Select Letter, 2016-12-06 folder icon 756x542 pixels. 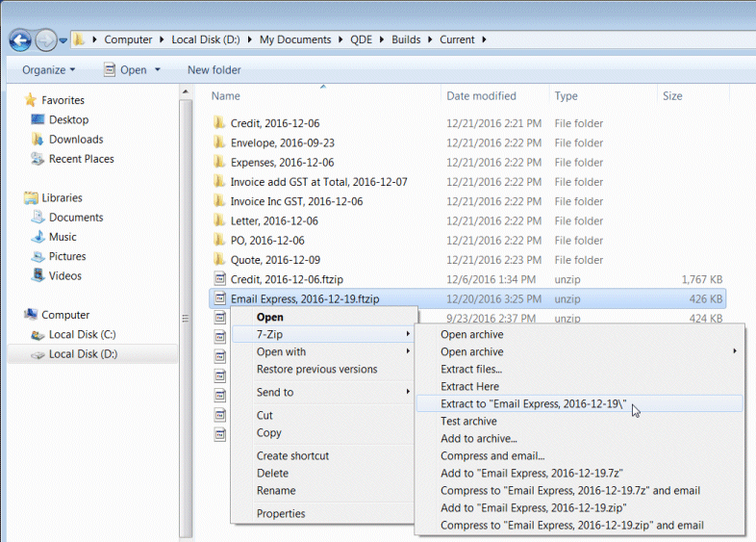point(219,220)
